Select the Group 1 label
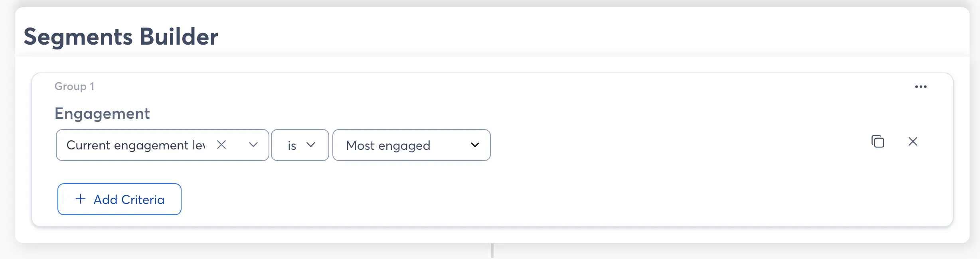Image resolution: width=980 pixels, height=259 pixels. pos(74,86)
